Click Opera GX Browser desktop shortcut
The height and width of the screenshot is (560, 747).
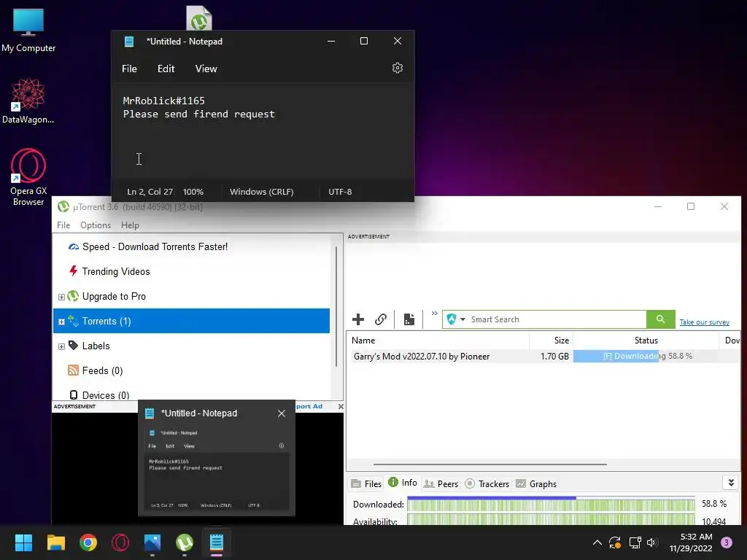(28, 177)
